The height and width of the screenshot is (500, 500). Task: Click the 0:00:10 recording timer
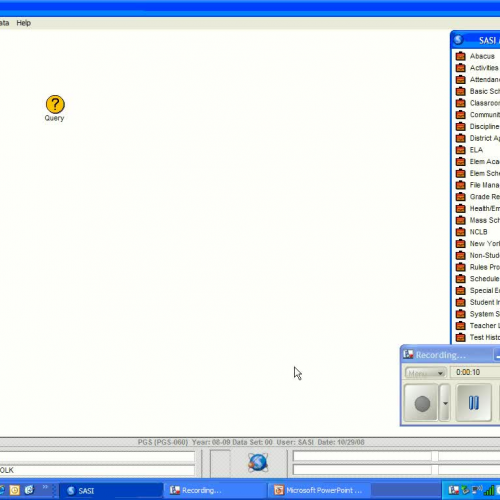tap(468, 372)
